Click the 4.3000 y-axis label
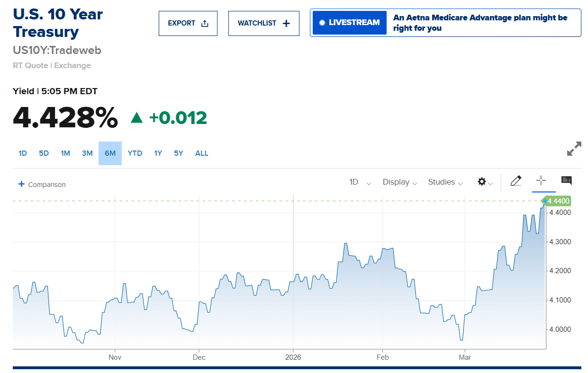588x373 pixels. [559, 242]
